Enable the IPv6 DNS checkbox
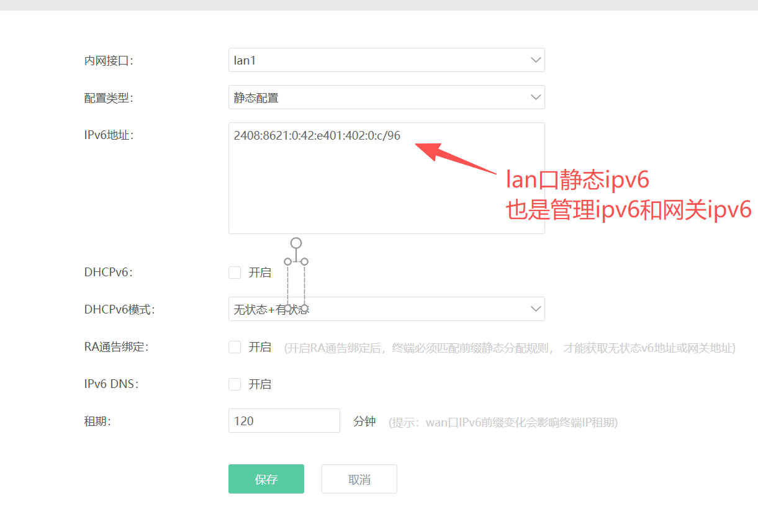Viewport: 758px width, 532px height. click(235, 384)
